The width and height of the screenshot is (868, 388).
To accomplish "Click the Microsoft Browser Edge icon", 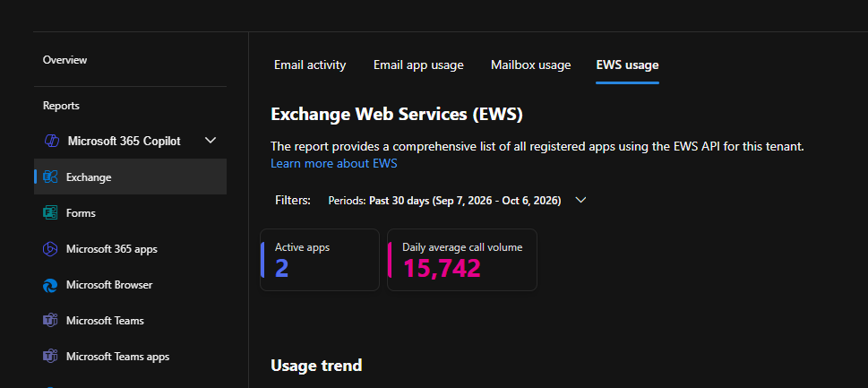I will (50, 285).
